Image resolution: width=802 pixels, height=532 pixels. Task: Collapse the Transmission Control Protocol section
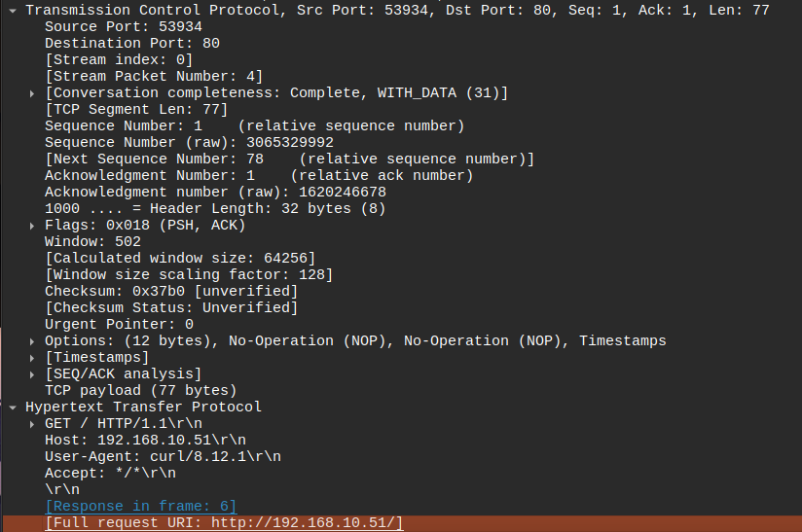pyautogui.click(x=13, y=10)
